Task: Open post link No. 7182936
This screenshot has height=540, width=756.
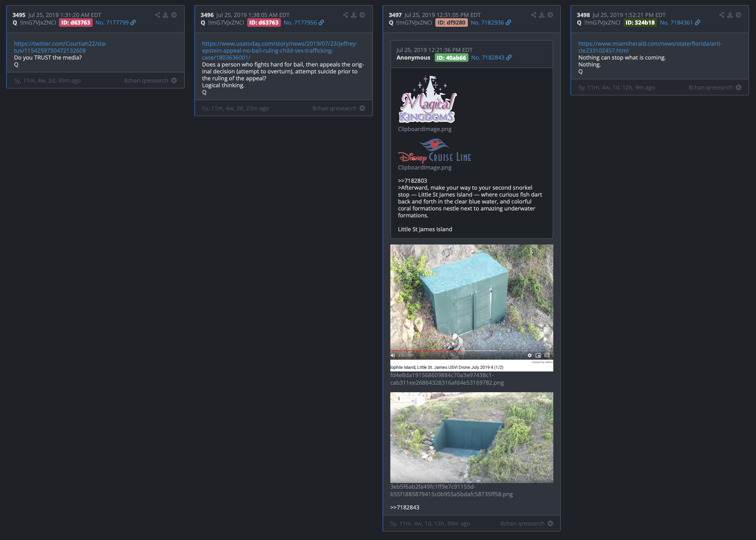Action: (x=491, y=23)
